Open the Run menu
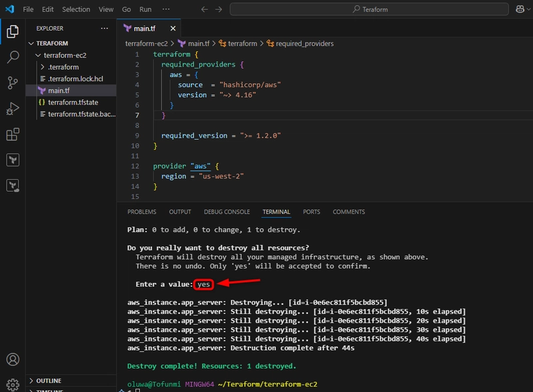Image resolution: width=533 pixels, height=392 pixels. (x=145, y=9)
